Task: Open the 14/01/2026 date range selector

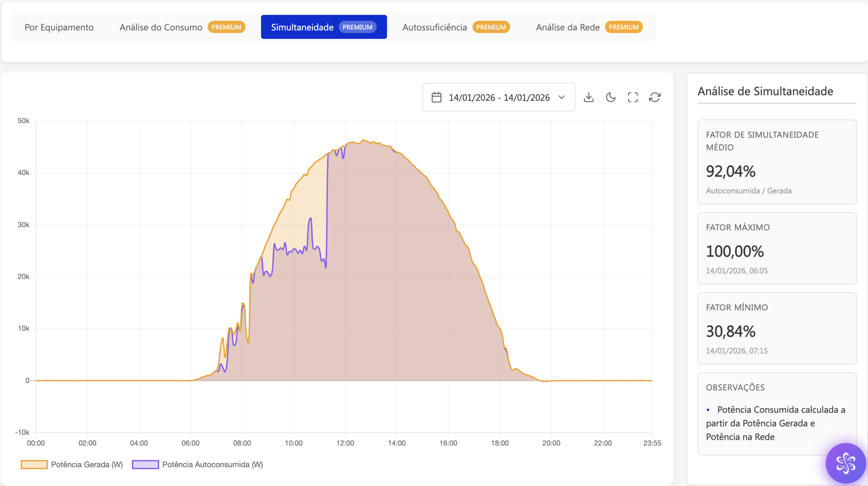Action: tap(499, 97)
